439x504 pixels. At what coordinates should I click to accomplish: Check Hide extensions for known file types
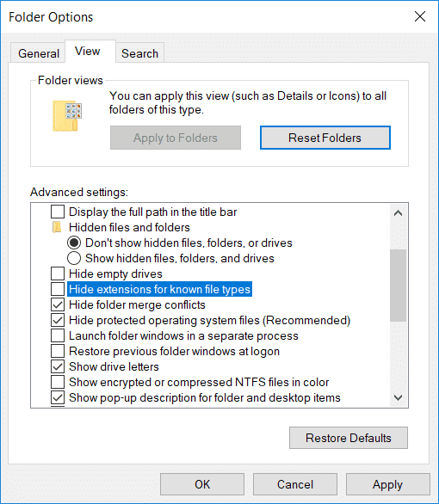(58, 289)
